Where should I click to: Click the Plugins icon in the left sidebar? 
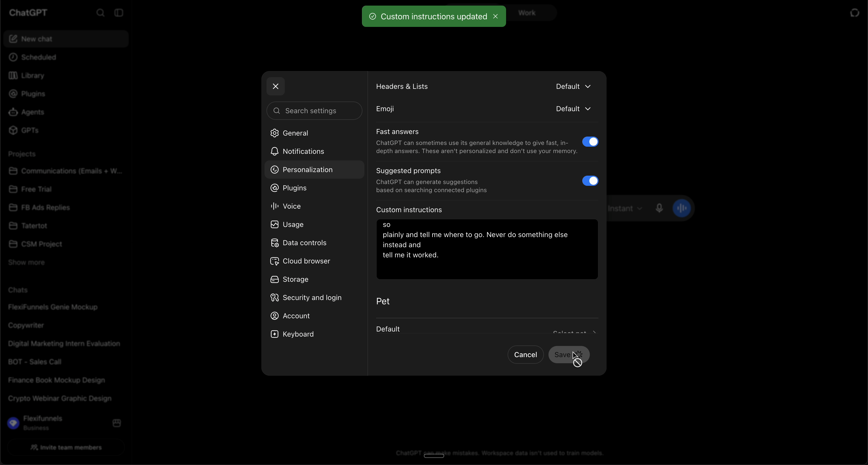[13, 94]
